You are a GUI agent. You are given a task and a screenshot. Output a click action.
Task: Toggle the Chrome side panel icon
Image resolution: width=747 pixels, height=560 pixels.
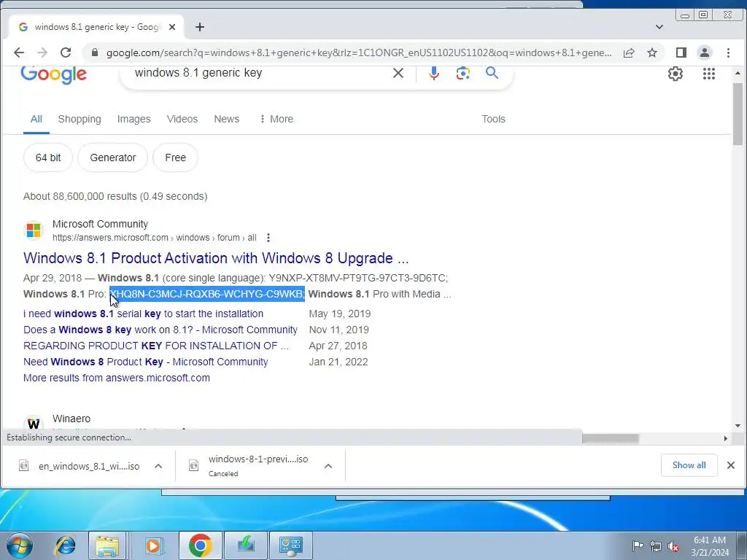(x=681, y=52)
